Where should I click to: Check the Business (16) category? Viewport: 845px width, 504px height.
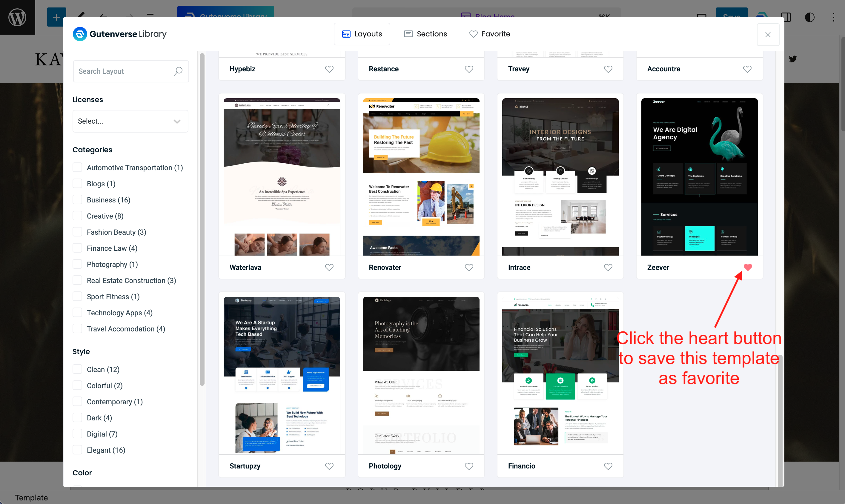[x=77, y=200]
